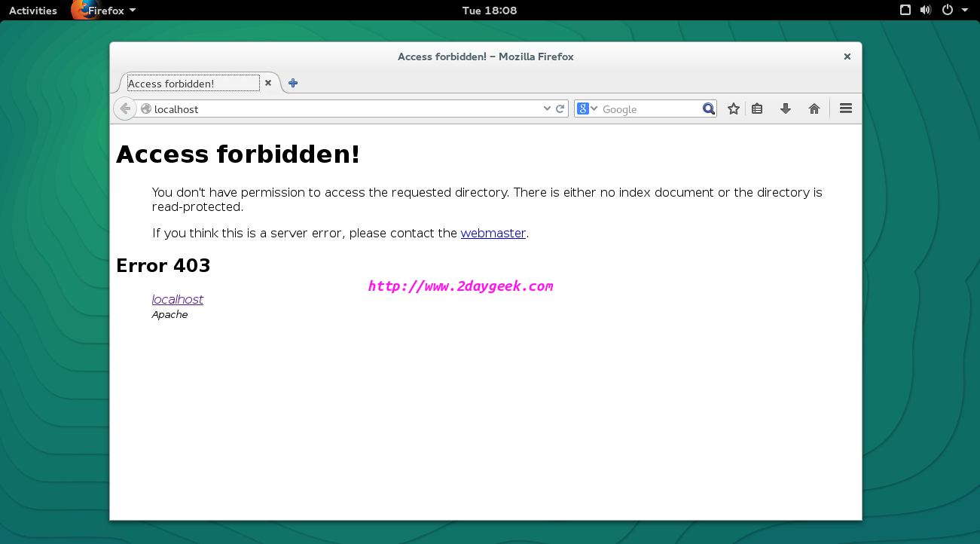Open the volume control in top bar

tap(926, 11)
